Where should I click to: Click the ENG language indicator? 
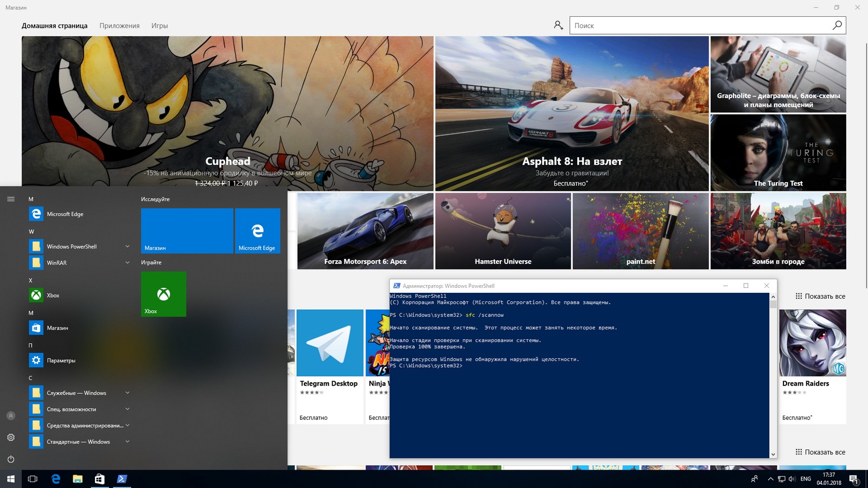click(806, 479)
